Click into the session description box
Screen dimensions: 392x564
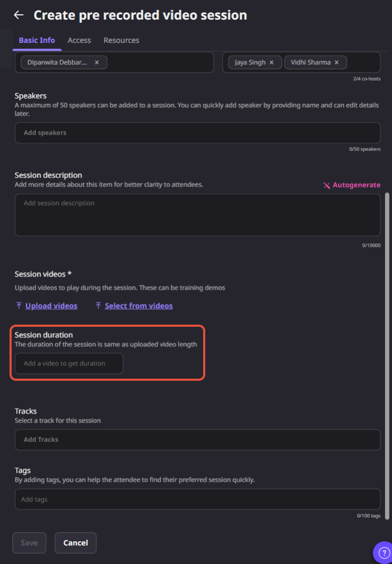click(197, 215)
